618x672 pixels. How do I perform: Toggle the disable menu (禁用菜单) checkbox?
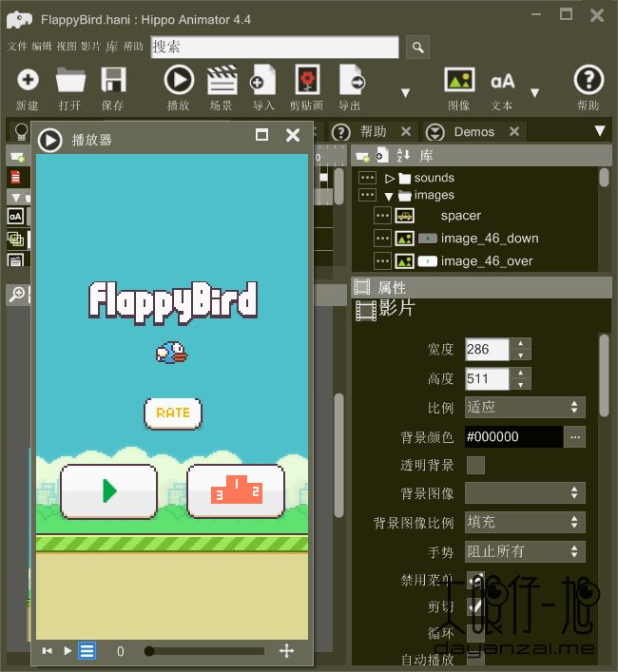click(x=475, y=579)
